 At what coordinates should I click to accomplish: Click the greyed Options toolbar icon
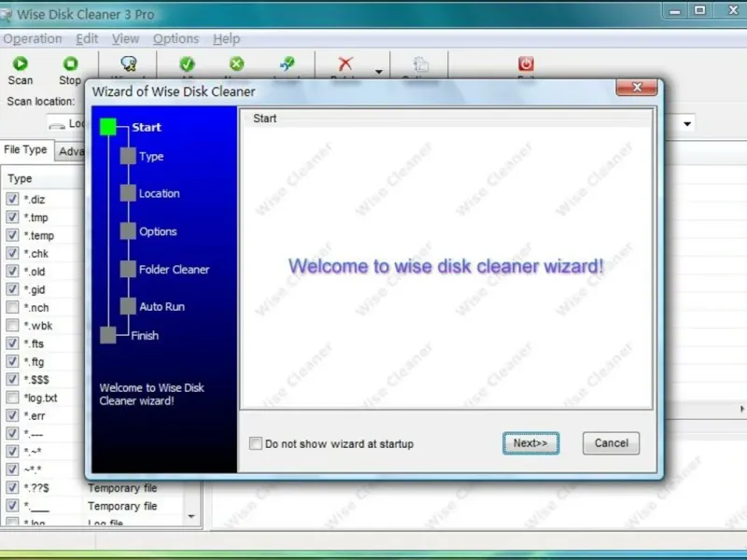click(x=421, y=64)
